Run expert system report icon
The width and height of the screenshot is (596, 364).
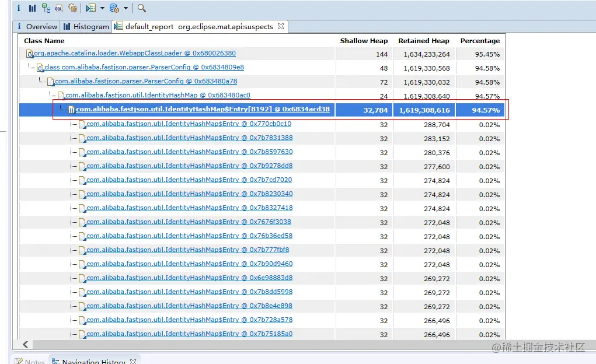91,8
